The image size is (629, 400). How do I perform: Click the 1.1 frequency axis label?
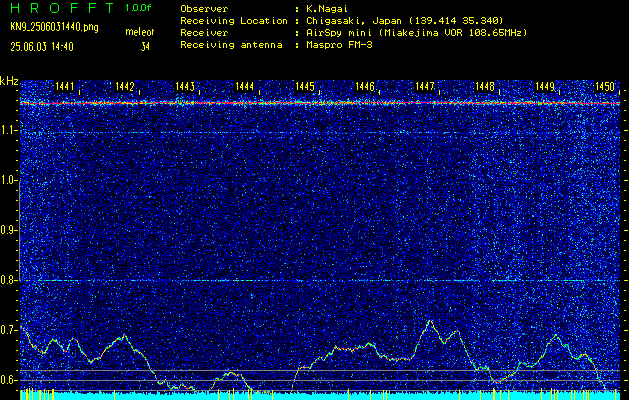pos(9,130)
